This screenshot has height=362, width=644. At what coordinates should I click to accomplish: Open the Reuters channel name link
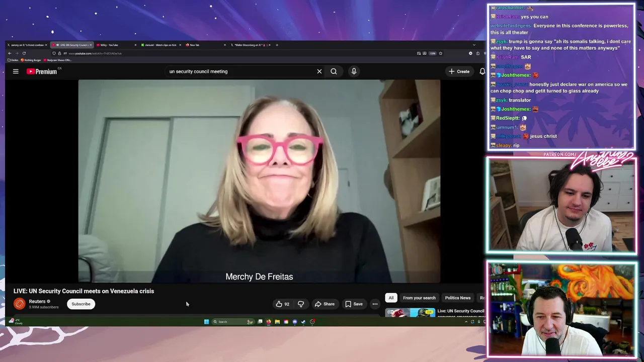pos(37,301)
